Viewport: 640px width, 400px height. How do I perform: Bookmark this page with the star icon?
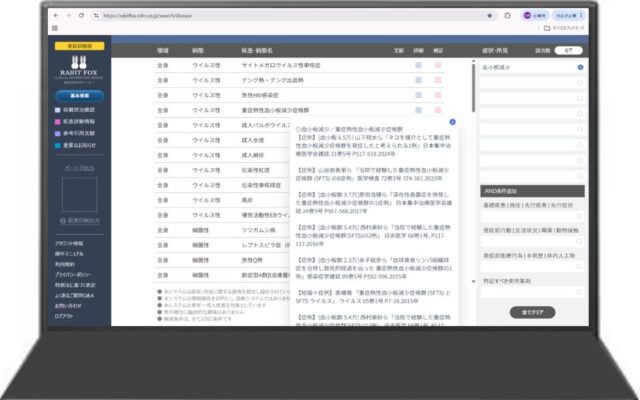point(489,16)
